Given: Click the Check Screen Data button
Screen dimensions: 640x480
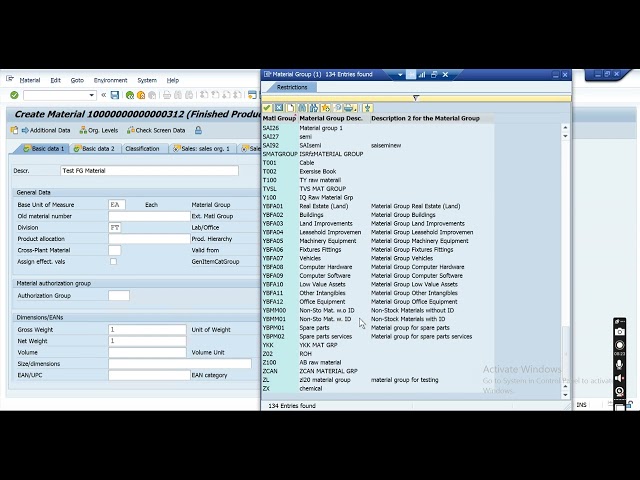Looking at the screenshot, I should 156,130.
